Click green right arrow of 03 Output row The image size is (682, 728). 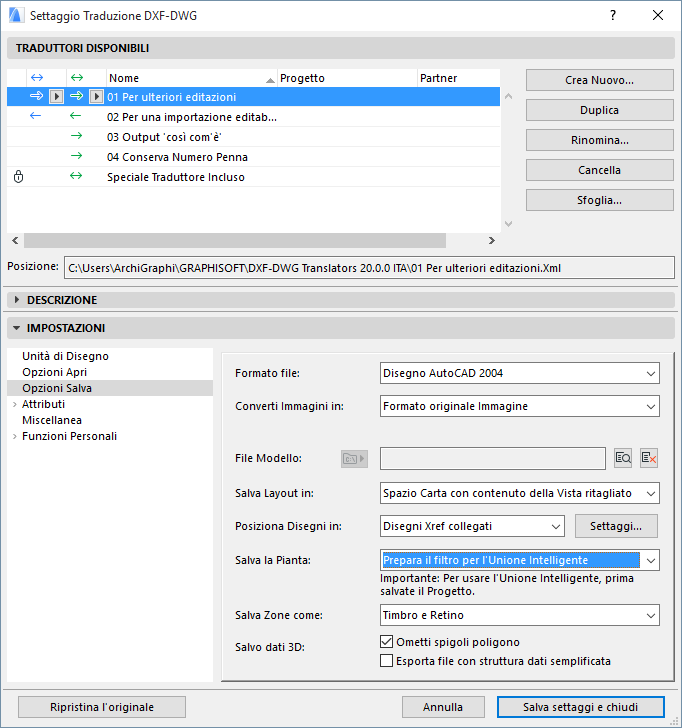(x=76, y=136)
